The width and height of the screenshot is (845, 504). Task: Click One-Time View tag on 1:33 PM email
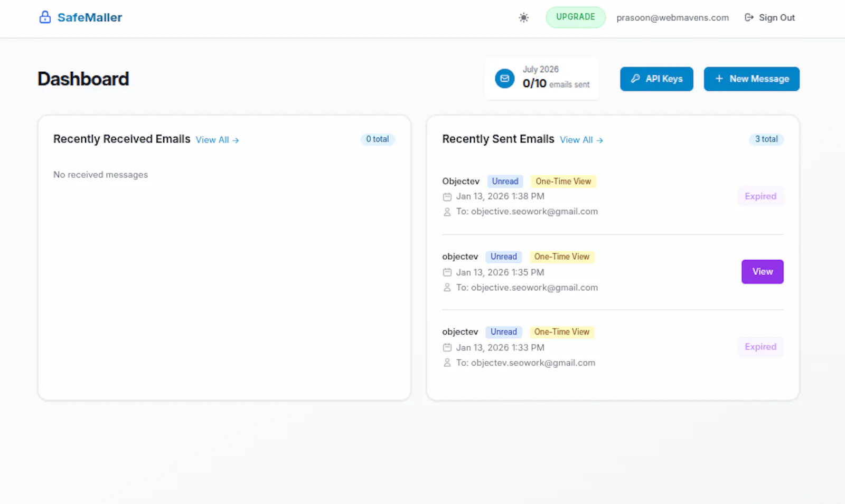click(562, 332)
